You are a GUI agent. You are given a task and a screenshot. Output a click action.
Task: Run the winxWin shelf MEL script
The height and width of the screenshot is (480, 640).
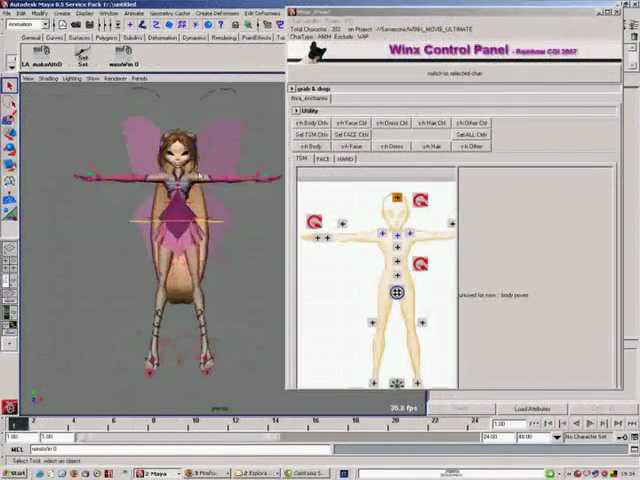pos(124,56)
